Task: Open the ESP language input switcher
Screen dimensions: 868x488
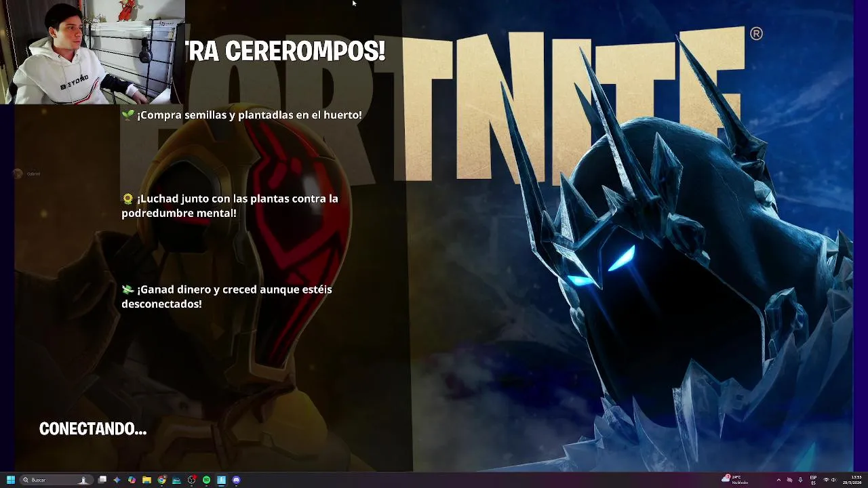Action: click(813, 480)
